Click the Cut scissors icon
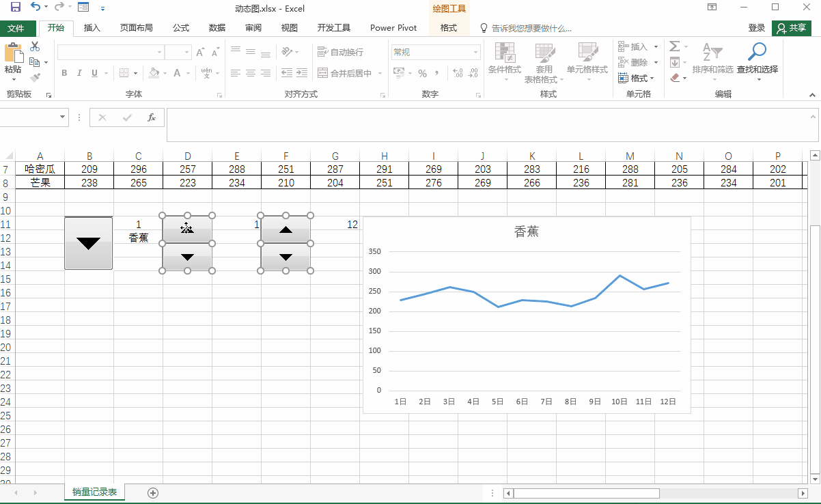The height and width of the screenshot is (504, 821). (x=35, y=46)
